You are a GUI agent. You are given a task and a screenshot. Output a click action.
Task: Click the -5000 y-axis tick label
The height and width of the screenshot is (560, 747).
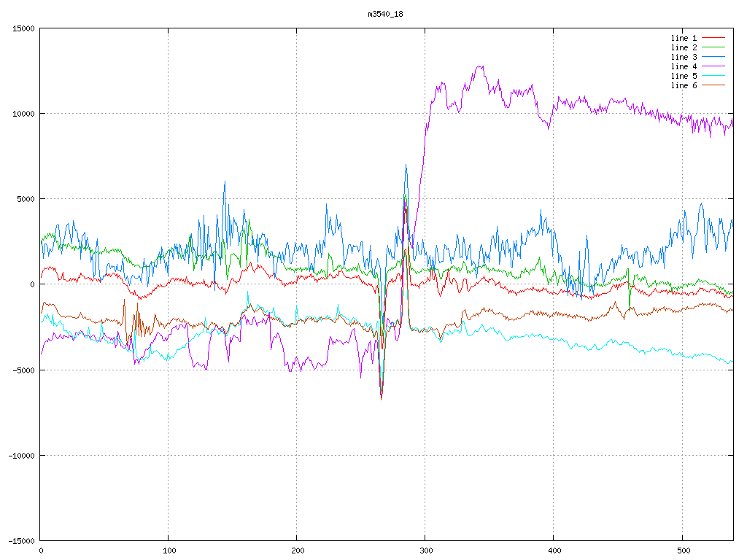pos(23,370)
